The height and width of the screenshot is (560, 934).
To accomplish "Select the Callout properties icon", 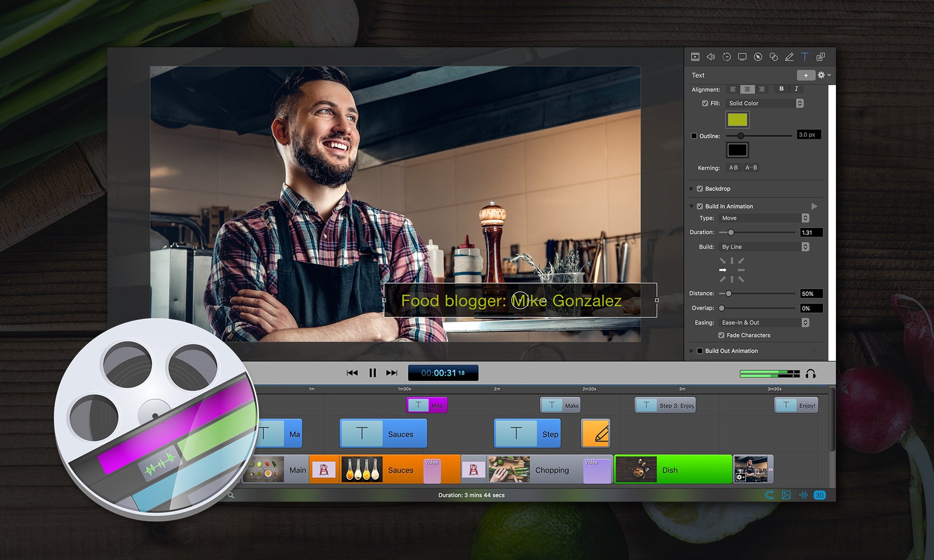I will coord(758,57).
